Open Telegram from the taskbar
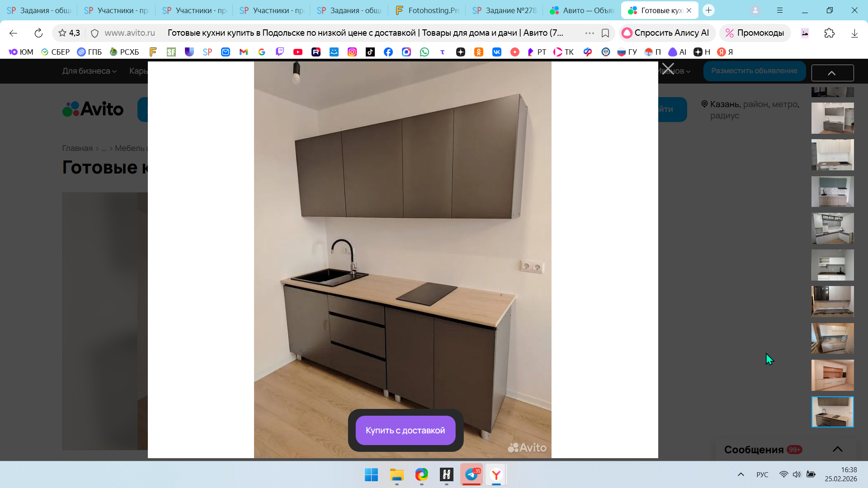Image resolution: width=868 pixels, height=488 pixels. pyautogui.click(x=471, y=474)
